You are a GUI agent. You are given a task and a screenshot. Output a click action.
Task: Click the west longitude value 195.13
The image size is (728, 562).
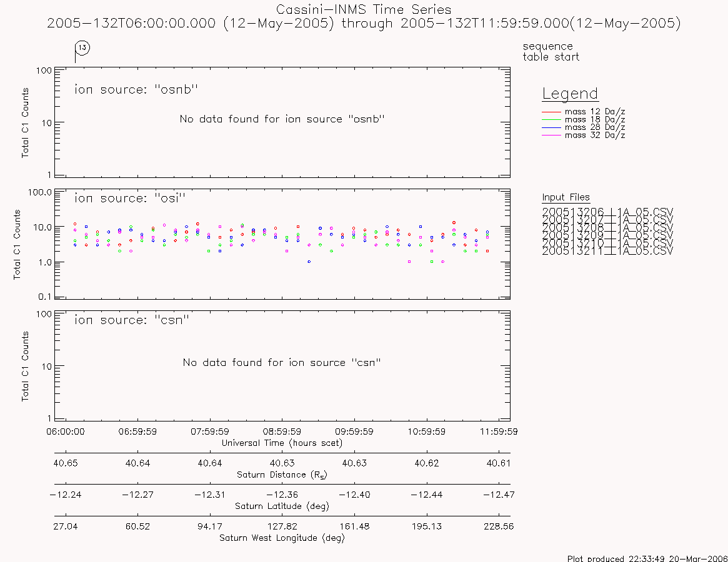[x=427, y=527]
